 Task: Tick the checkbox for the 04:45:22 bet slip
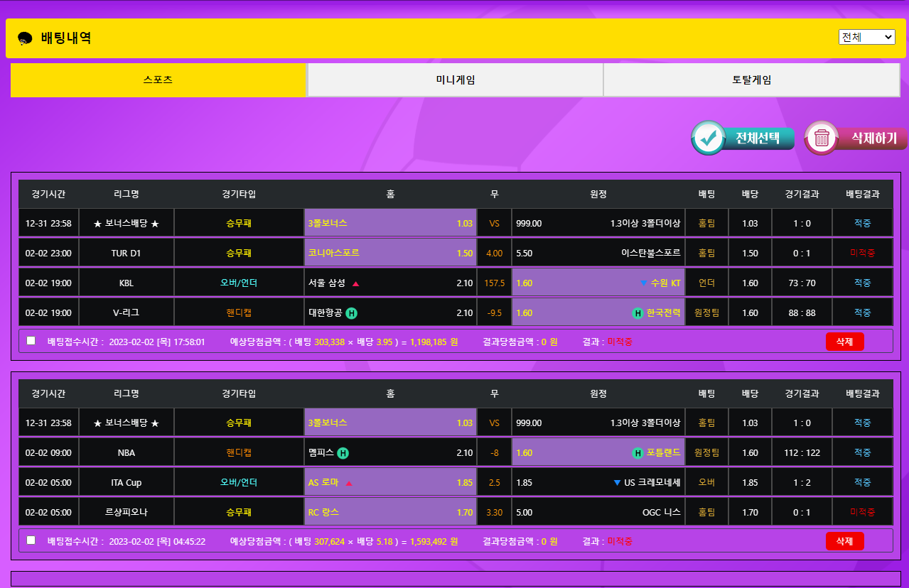[x=31, y=540]
